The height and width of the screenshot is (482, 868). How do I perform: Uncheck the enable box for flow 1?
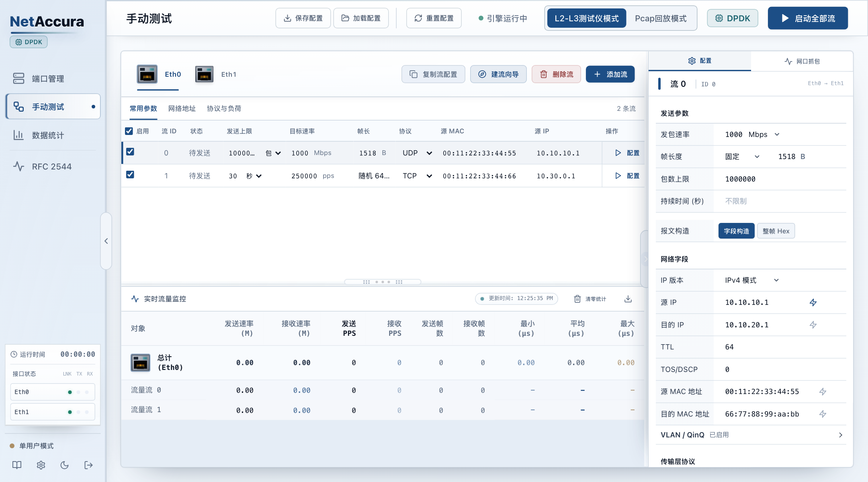[x=130, y=175]
